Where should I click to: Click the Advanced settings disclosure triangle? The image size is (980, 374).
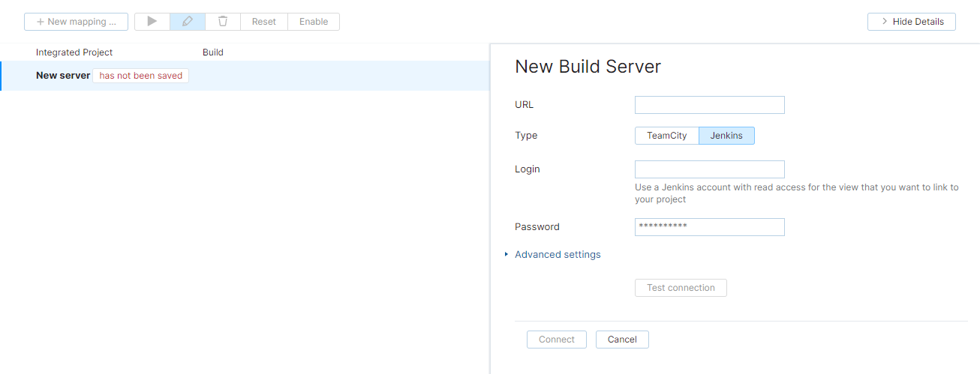coord(507,255)
